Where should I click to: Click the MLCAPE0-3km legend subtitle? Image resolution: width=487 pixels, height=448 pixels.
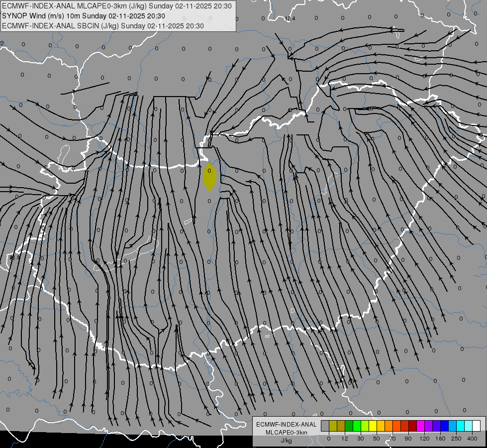(287, 433)
